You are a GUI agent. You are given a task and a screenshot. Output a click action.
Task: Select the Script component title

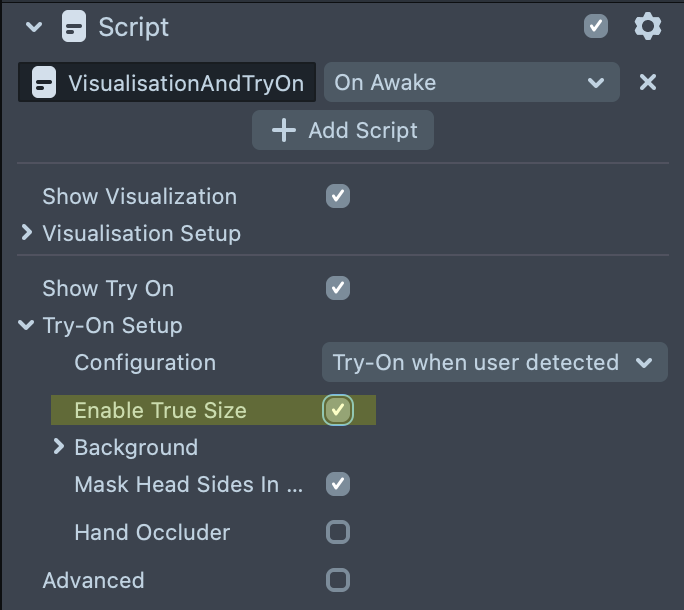pos(133,27)
